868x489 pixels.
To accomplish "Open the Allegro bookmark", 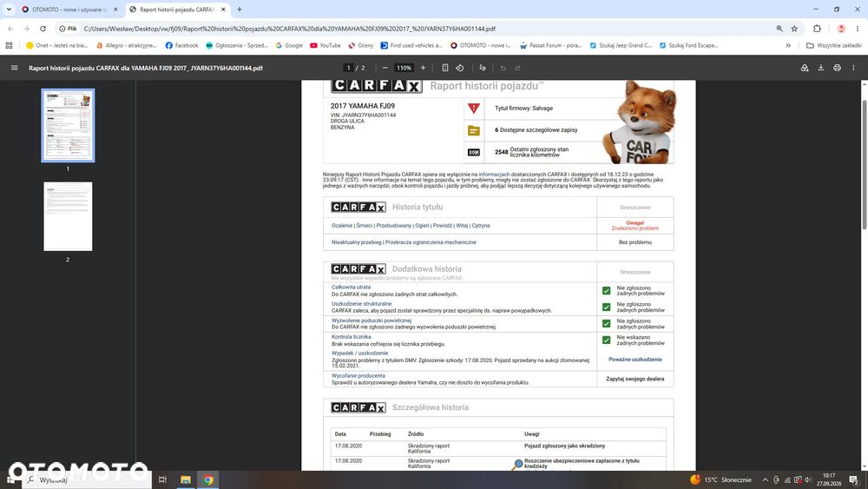I will click(x=126, y=45).
